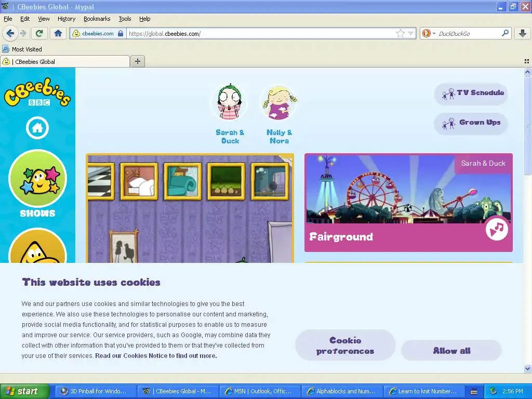
Task: Click the tab groups grid icon
Action: (x=527, y=61)
